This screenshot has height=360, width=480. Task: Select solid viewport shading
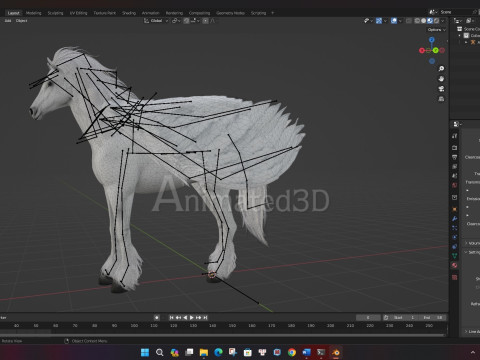tap(423, 21)
